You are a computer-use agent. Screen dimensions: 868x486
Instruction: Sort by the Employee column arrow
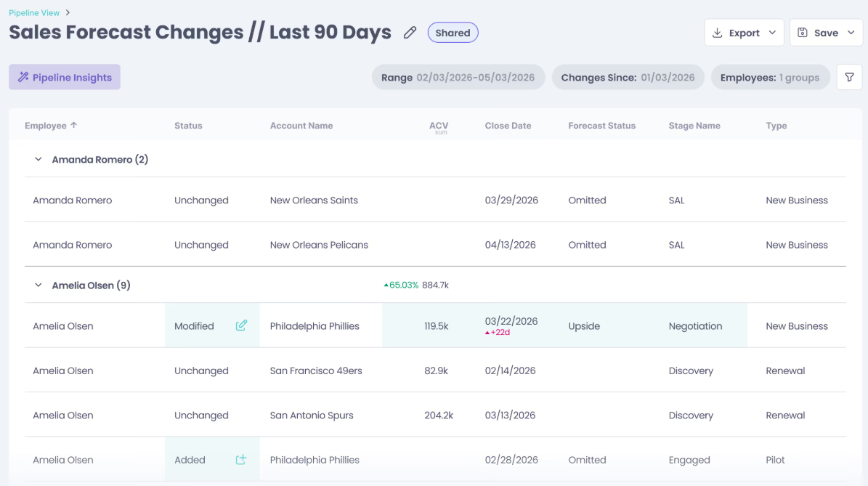tap(73, 125)
